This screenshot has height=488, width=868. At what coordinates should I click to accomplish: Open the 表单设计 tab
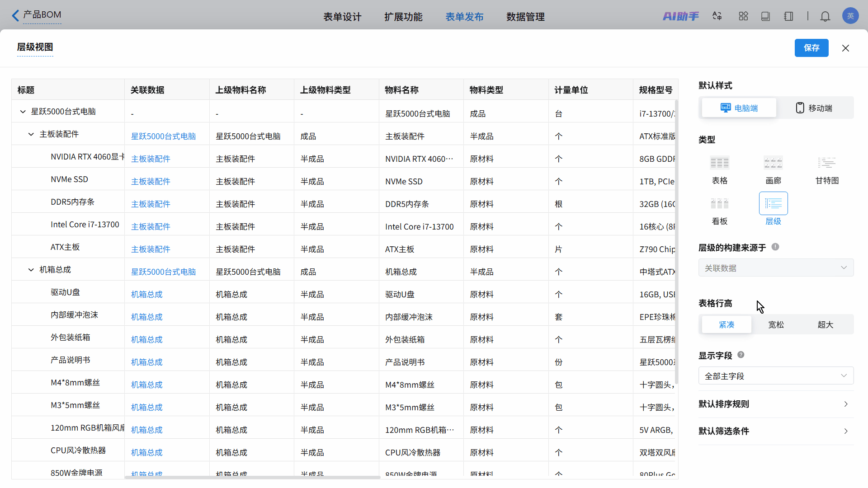[x=342, y=17]
